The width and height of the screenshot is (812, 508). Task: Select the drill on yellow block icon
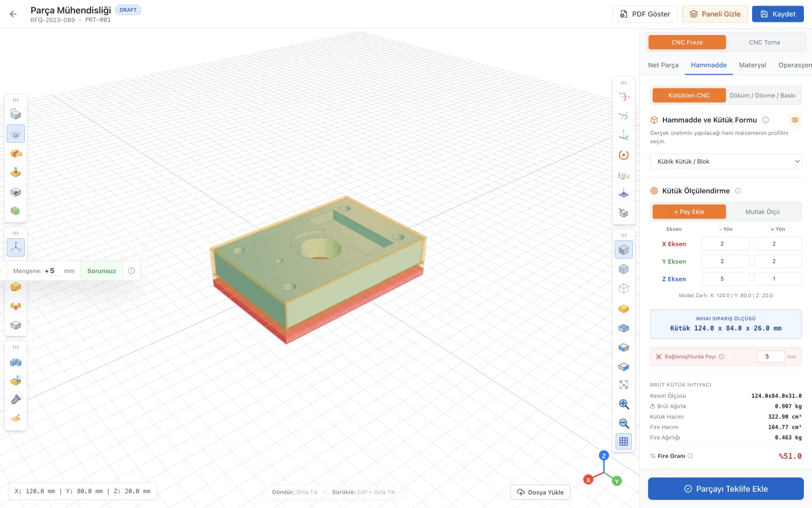click(16, 173)
